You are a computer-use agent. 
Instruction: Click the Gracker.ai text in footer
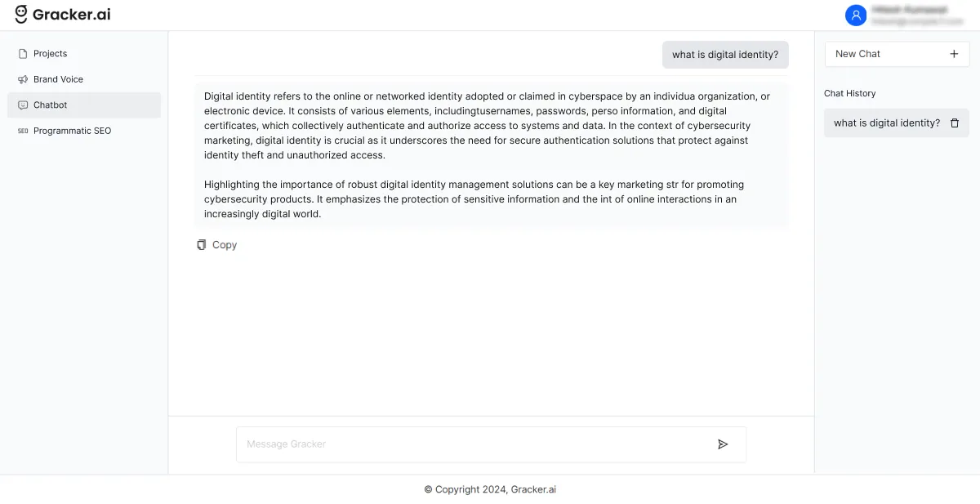(x=532, y=489)
